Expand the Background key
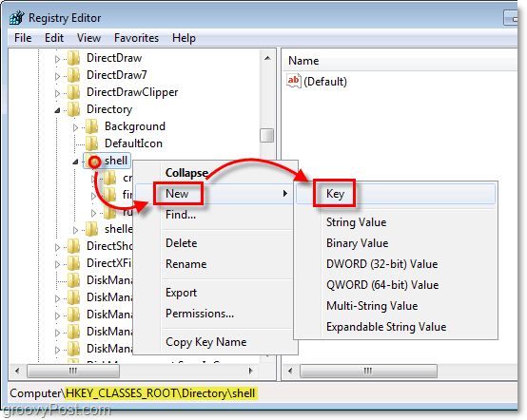The height and width of the screenshot is (420, 527). (x=75, y=127)
